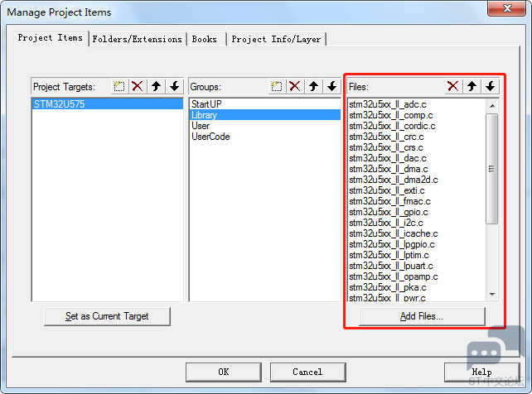Open the Help button
The height and width of the screenshot is (394, 532).
481,372
